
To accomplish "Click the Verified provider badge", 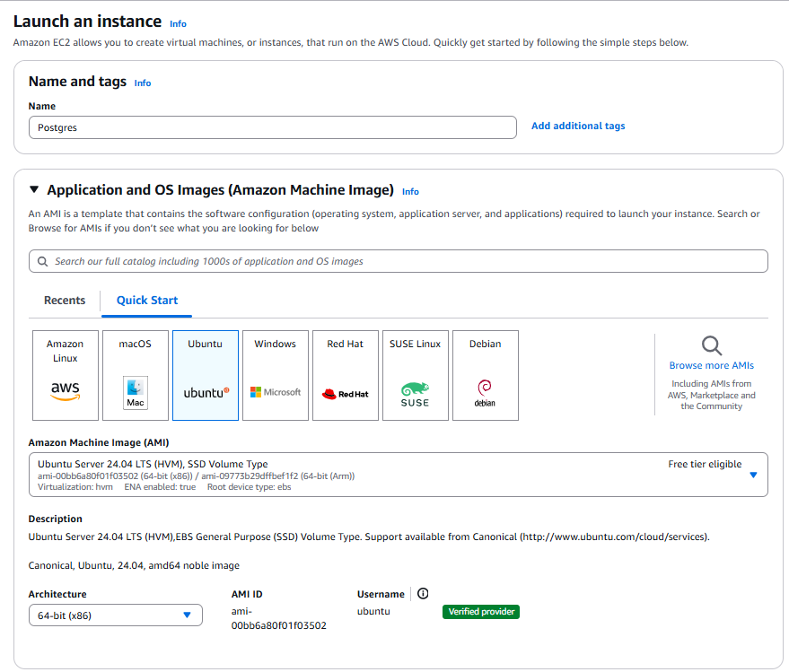I will [481, 611].
